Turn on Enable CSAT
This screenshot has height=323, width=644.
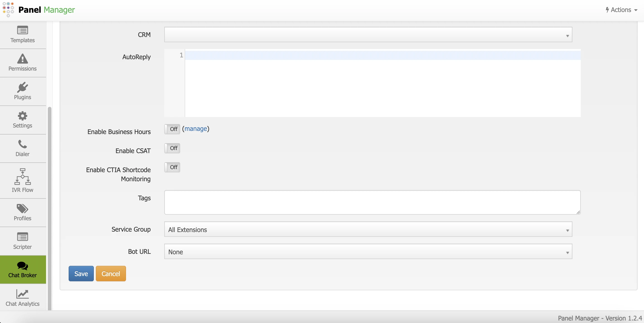(172, 148)
